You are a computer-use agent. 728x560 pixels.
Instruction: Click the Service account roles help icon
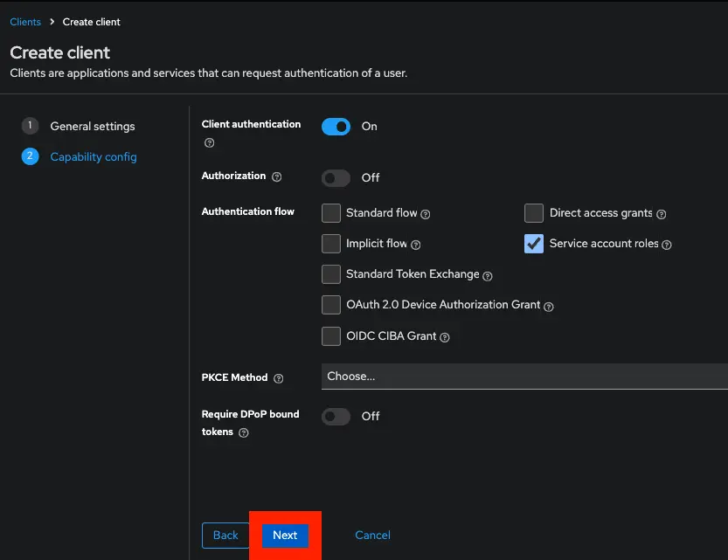(668, 244)
